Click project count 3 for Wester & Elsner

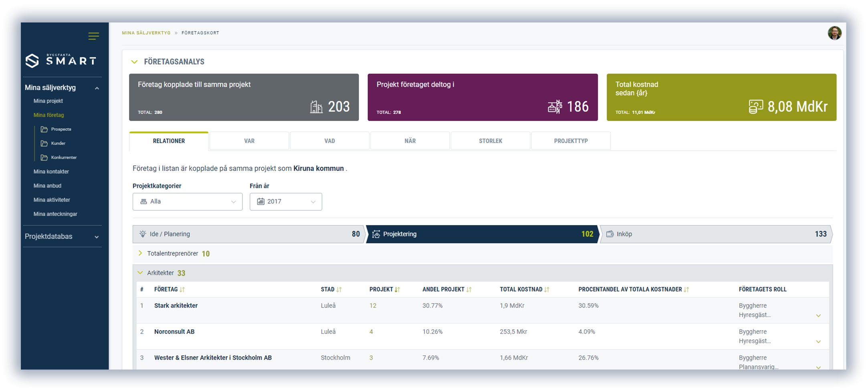[371, 358]
